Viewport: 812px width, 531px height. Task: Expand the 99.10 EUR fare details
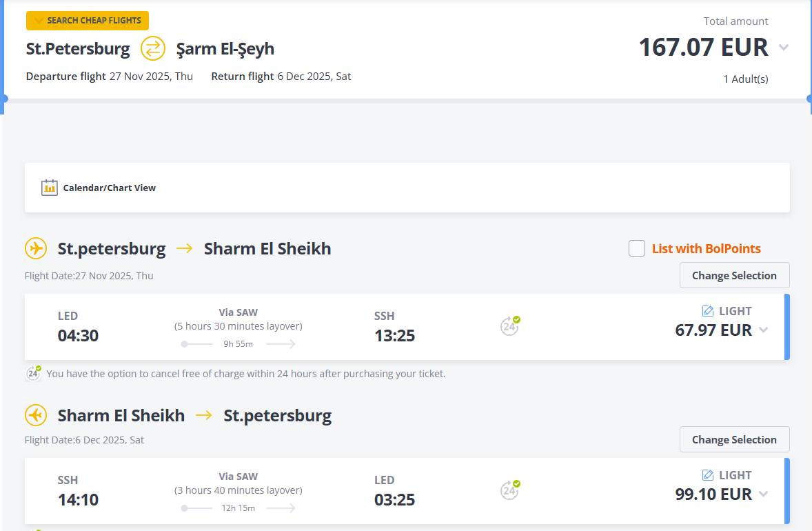(763, 494)
